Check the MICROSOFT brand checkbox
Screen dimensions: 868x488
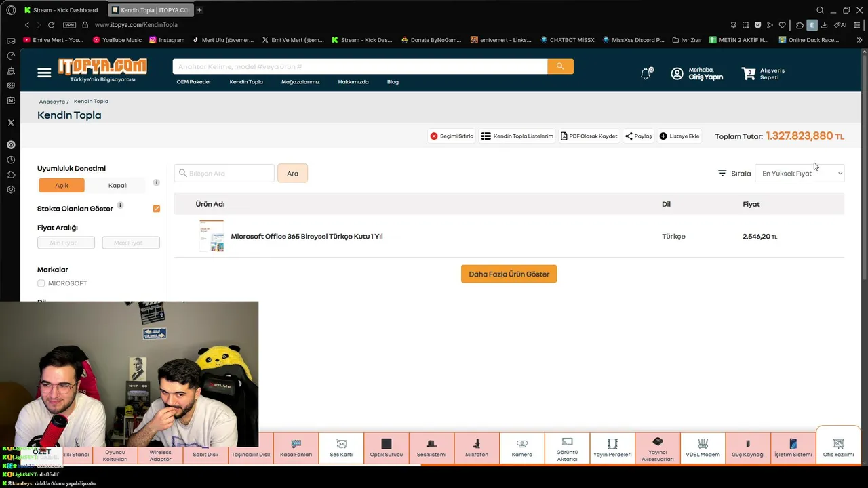(41, 283)
